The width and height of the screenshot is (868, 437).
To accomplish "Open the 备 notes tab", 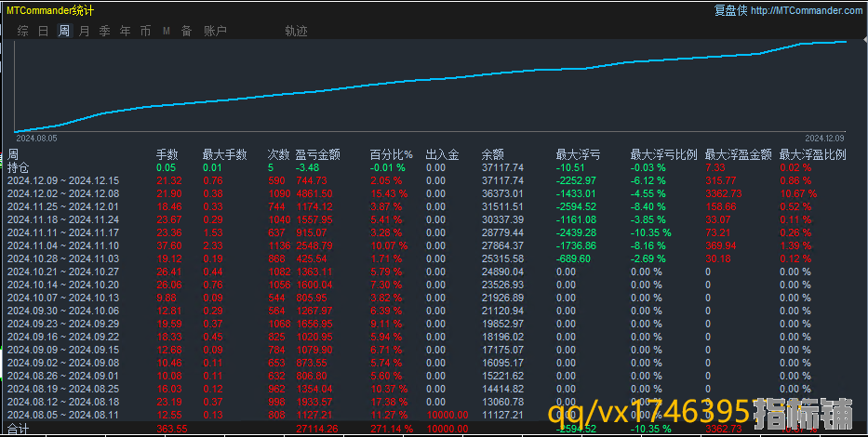I will pos(186,31).
